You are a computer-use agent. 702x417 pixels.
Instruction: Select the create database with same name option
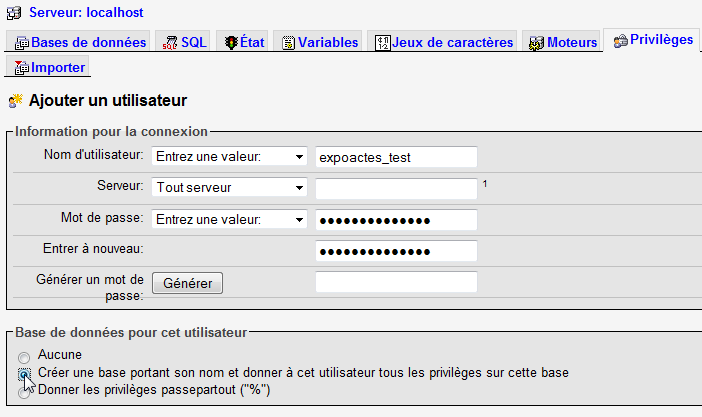pos(24,373)
